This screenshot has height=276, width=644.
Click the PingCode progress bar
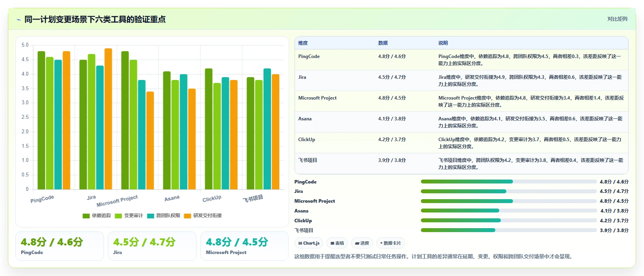tap(509, 182)
